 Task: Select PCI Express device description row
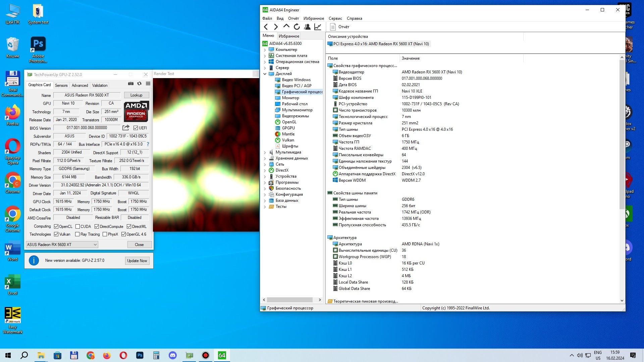[x=378, y=44]
